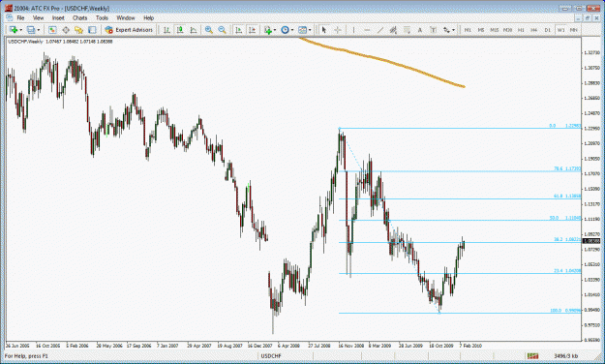Expand the Templates dropdown arrow
The image size is (605, 364).
(x=310, y=30)
